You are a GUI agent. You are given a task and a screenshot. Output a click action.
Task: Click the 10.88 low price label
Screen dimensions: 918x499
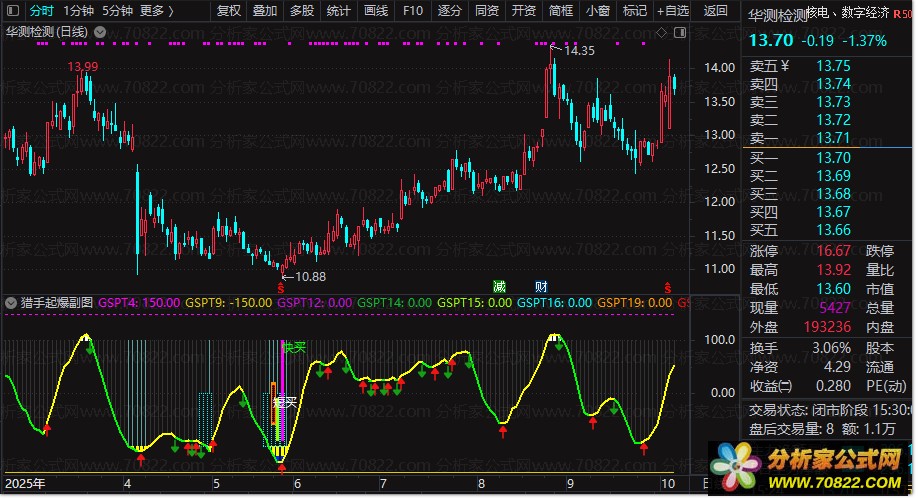(310, 276)
